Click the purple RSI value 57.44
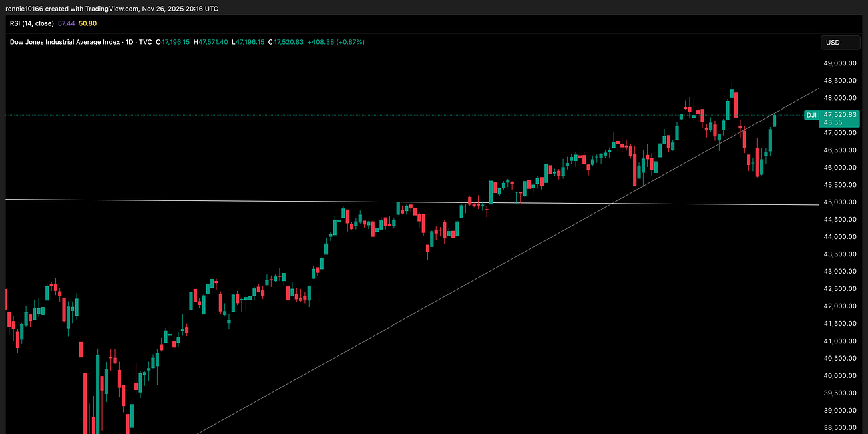 (67, 23)
